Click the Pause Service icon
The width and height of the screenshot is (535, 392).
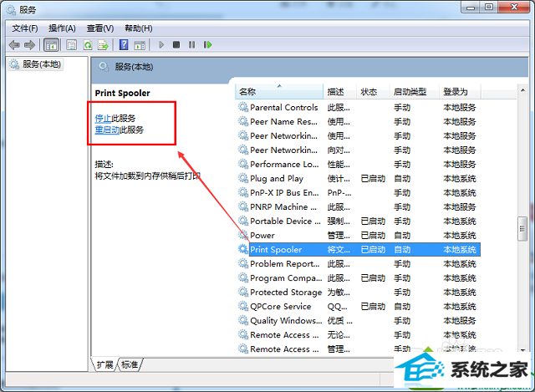pyautogui.click(x=191, y=44)
